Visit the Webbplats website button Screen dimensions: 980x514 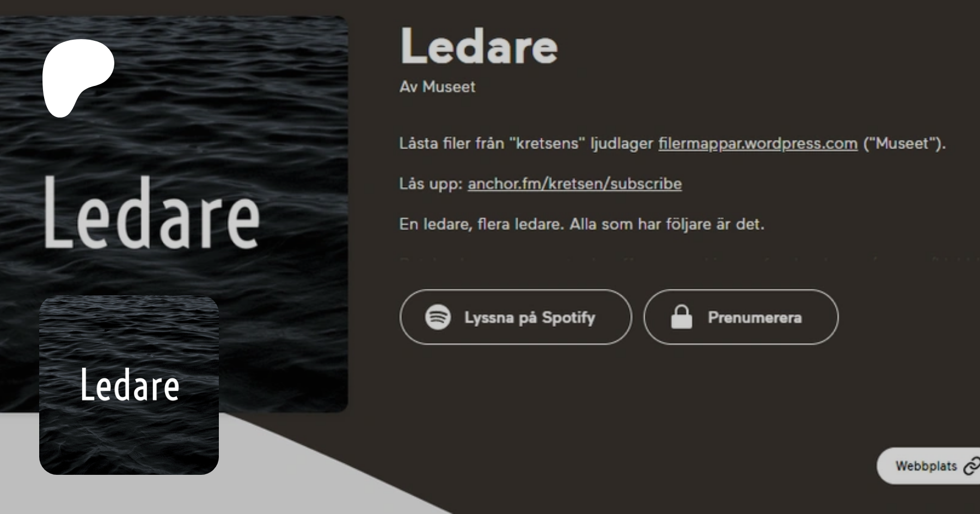point(928,466)
